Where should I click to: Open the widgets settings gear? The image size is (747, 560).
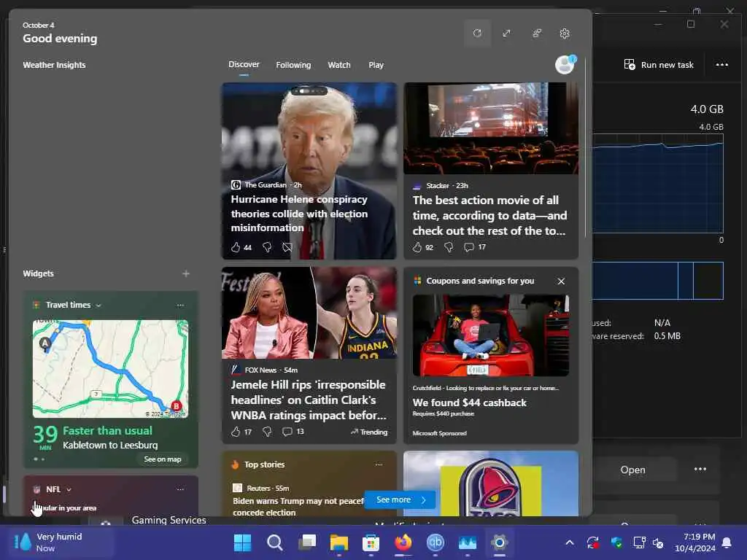565,34
